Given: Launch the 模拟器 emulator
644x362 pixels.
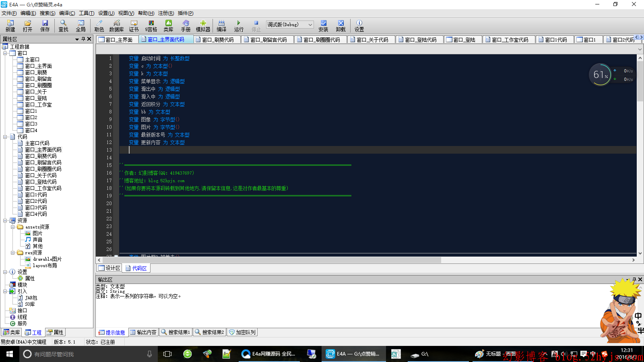Looking at the screenshot, I should (x=203, y=26).
